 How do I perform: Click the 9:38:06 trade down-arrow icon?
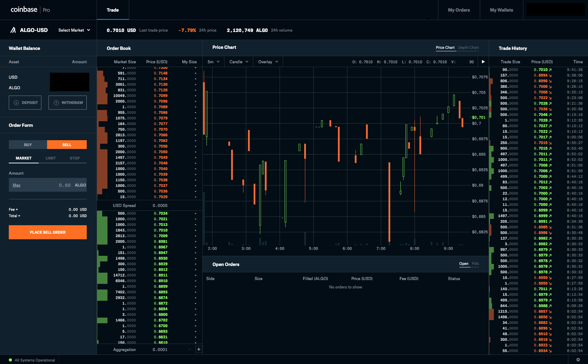coord(550,76)
